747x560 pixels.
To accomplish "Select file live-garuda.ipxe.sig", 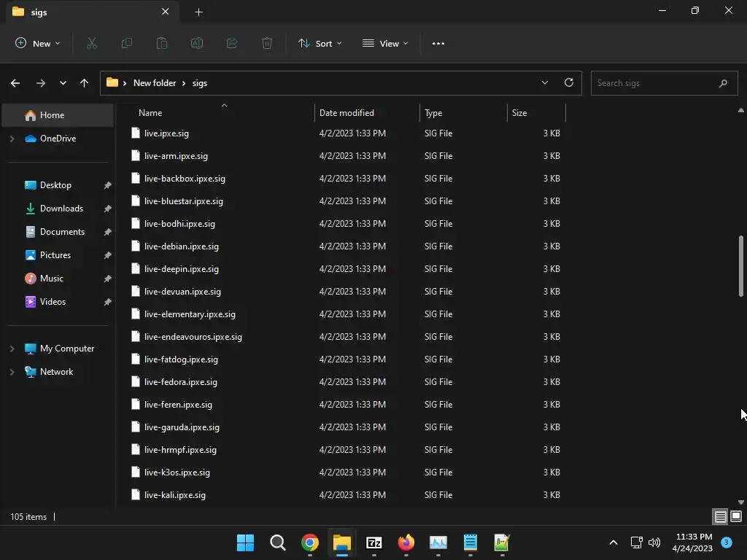I will pos(182,427).
